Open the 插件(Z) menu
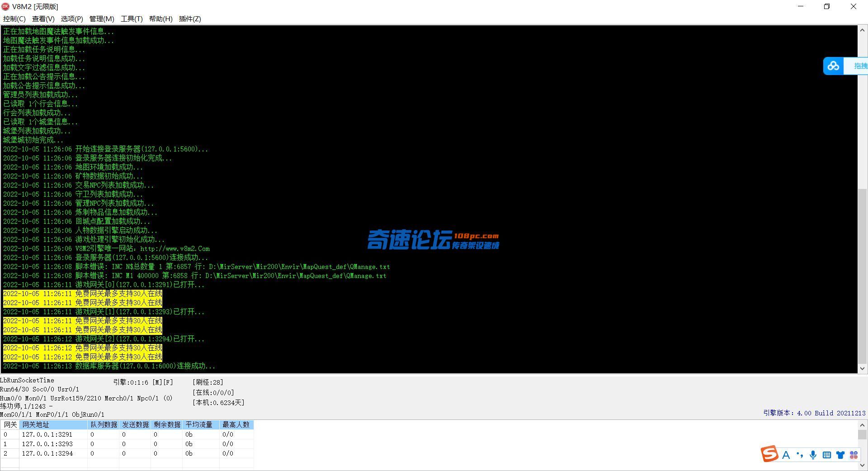 click(190, 19)
